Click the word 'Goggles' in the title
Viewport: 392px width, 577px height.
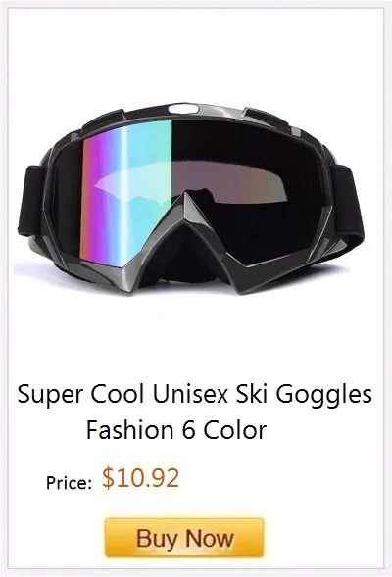pyautogui.click(x=324, y=395)
